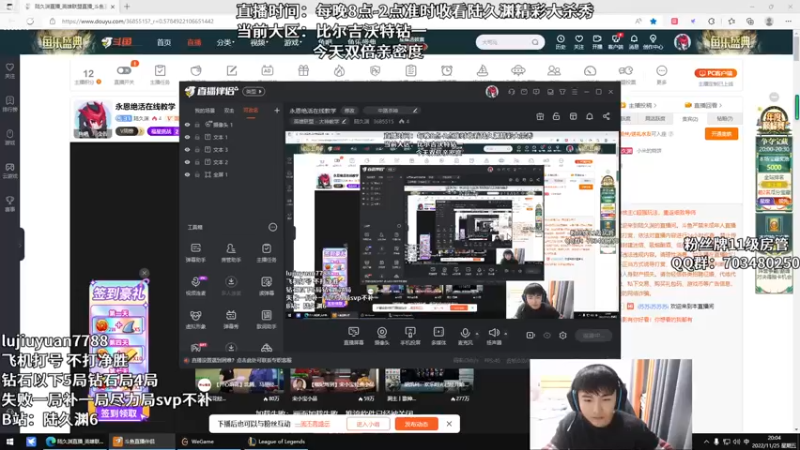Click the 修改 button beside stream title

pos(349,110)
